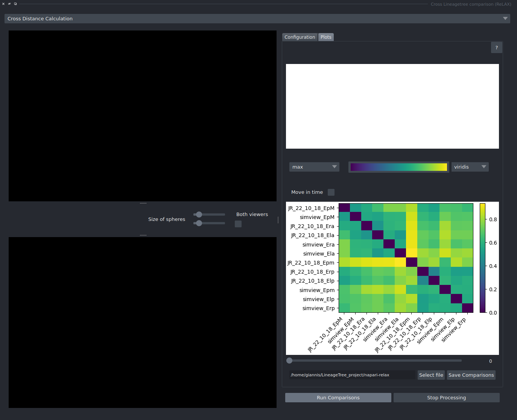Image resolution: width=517 pixels, height=420 pixels.
Task: Click the viridis gradient color bar
Action: 398,167
